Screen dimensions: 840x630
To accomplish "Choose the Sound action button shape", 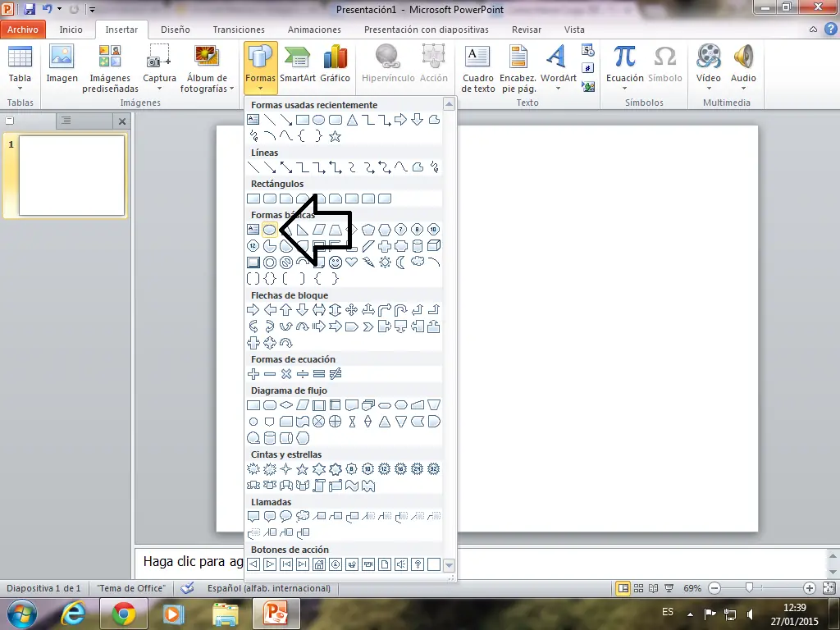I will (x=400, y=564).
